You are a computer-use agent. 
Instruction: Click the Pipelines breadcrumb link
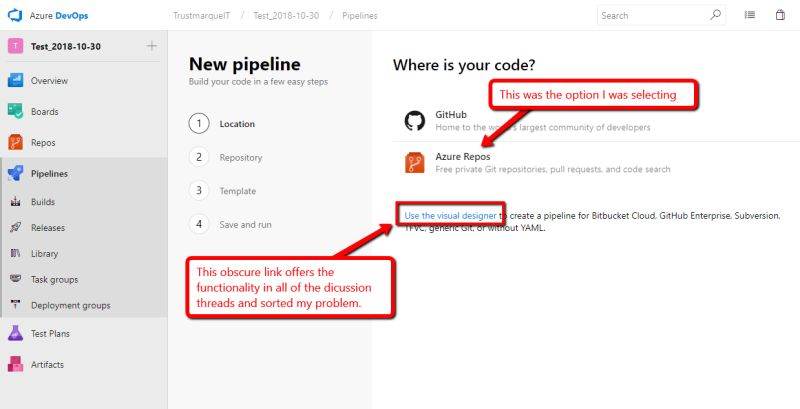click(x=360, y=16)
